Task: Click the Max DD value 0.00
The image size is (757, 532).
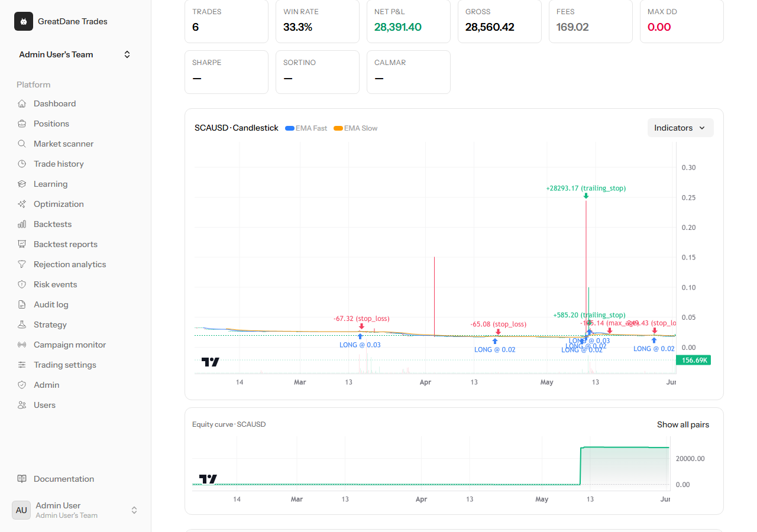Action: (x=659, y=27)
